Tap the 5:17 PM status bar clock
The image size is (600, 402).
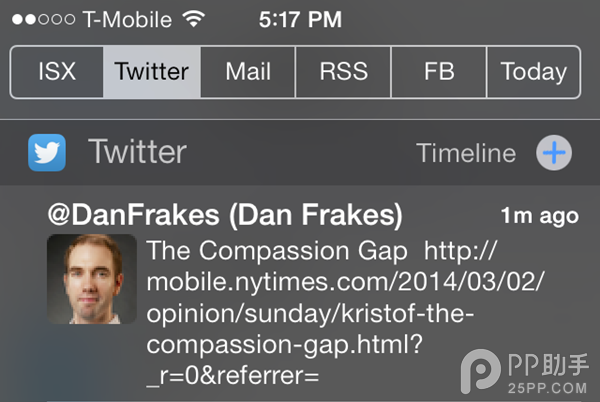pos(299,18)
